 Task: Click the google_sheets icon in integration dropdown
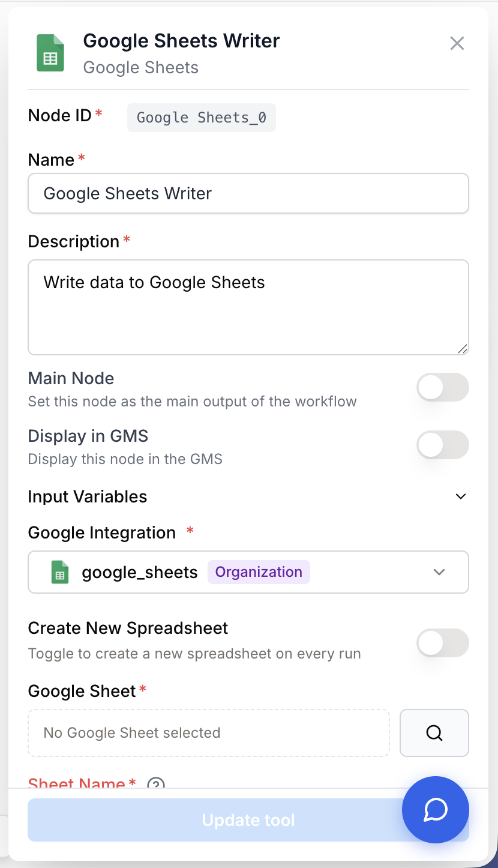[x=59, y=573]
